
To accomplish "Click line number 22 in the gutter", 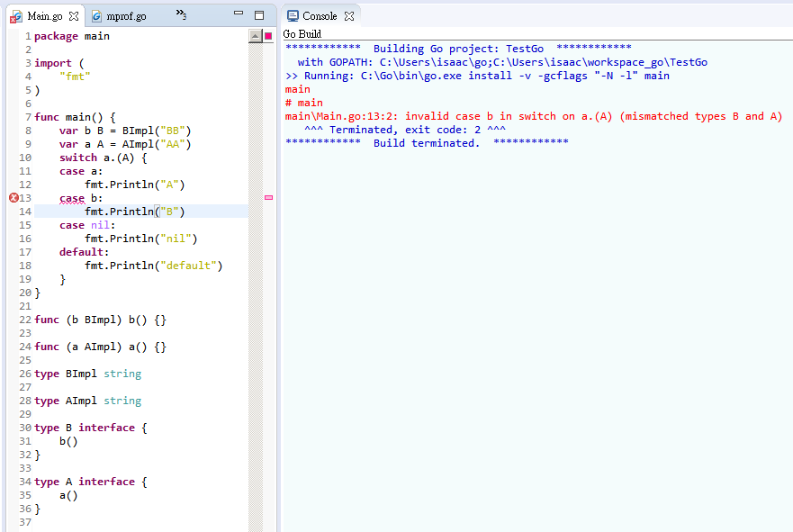I will 25,320.
